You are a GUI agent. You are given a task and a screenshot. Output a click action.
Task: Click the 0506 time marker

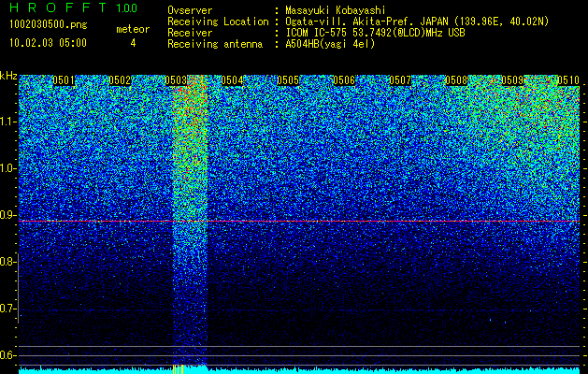344,80
